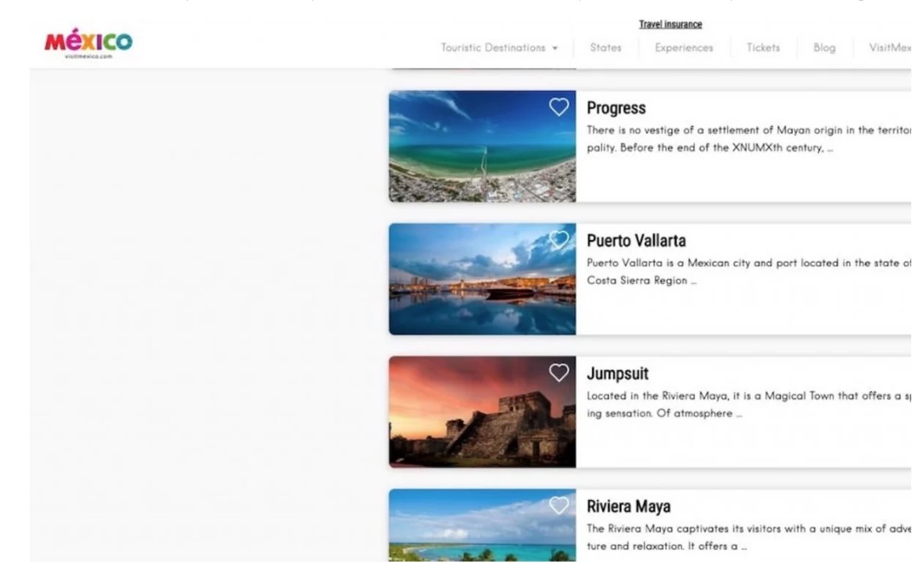Image resolution: width=924 pixels, height=563 pixels.
Task: Follow the Travel insurance link
Action: [670, 25]
